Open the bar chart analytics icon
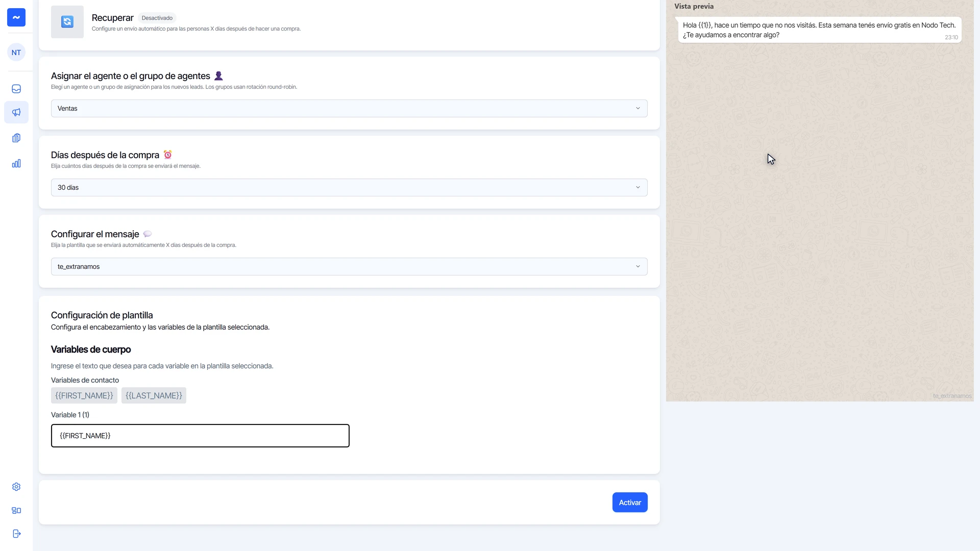The image size is (980, 551). point(16,163)
